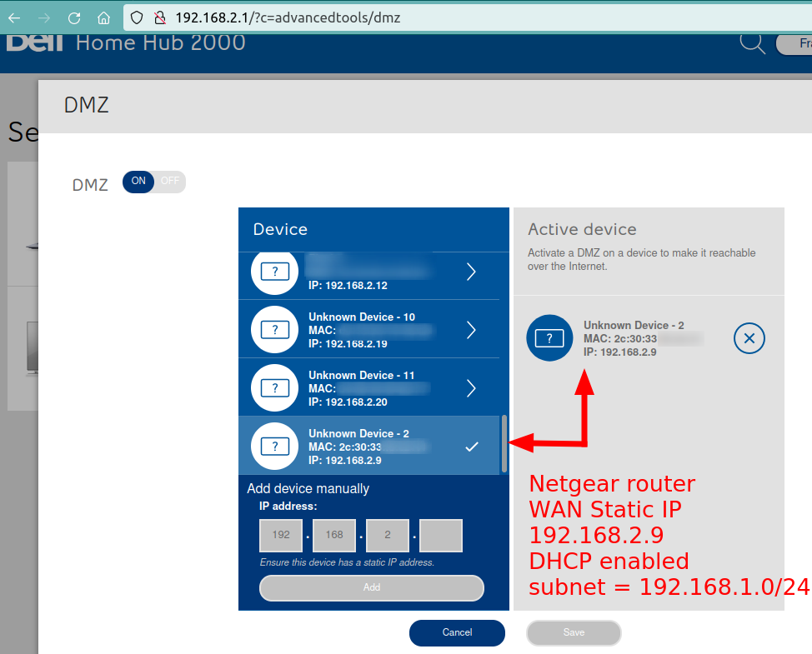
Task: Expand Unknown Device - 10 chevron
Action: [x=471, y=330]
